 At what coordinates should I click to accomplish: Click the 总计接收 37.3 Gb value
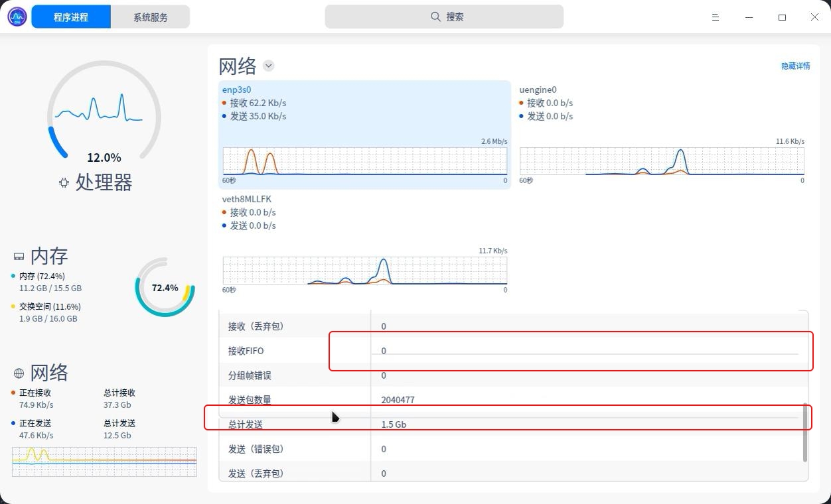[x=117, y=405]
